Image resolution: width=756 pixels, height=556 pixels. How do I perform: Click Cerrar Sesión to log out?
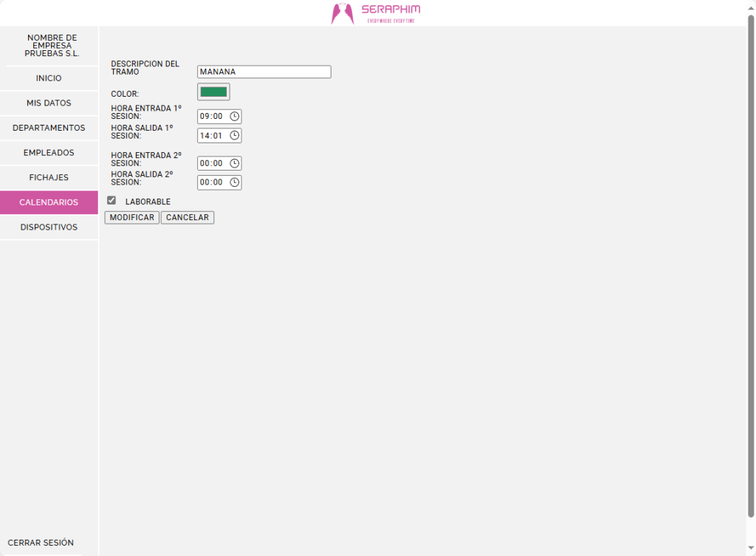41,543
